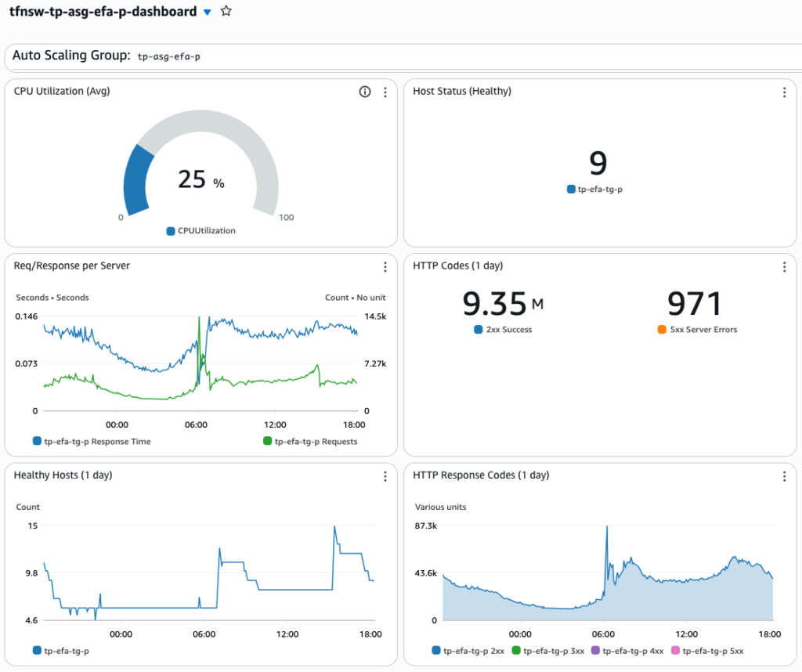Open the dashboard name dropdown arrow
This screenshot has height=672, width=802.
207,13
